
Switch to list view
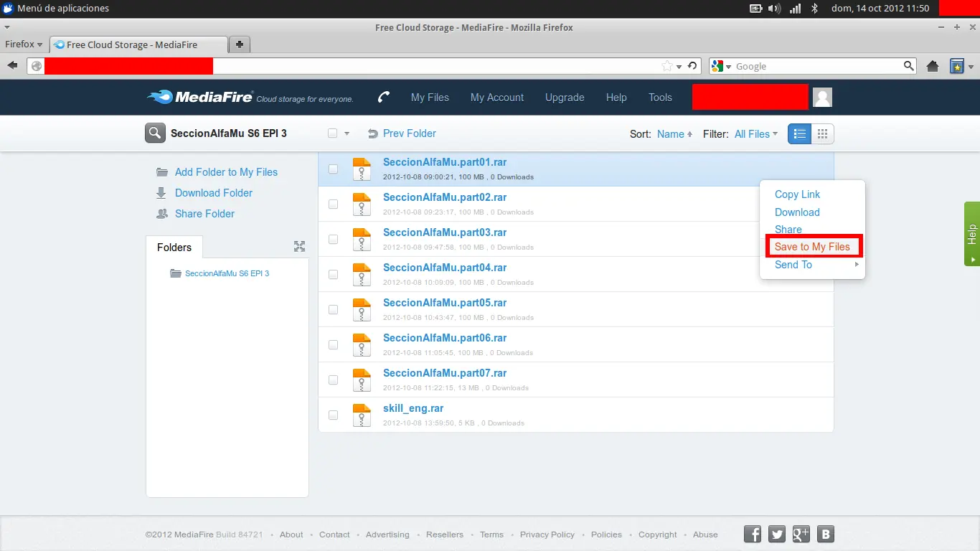[799, 134]
